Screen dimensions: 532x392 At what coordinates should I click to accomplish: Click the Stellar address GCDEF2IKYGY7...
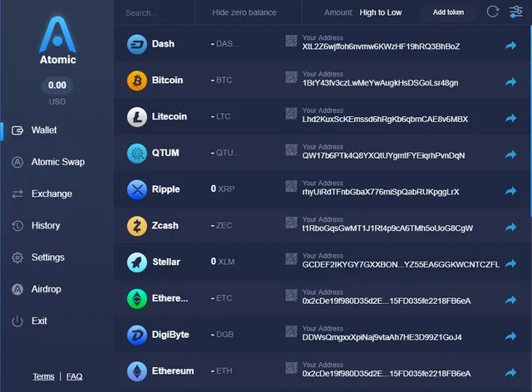pyautogui.click(x=401, y=265)
